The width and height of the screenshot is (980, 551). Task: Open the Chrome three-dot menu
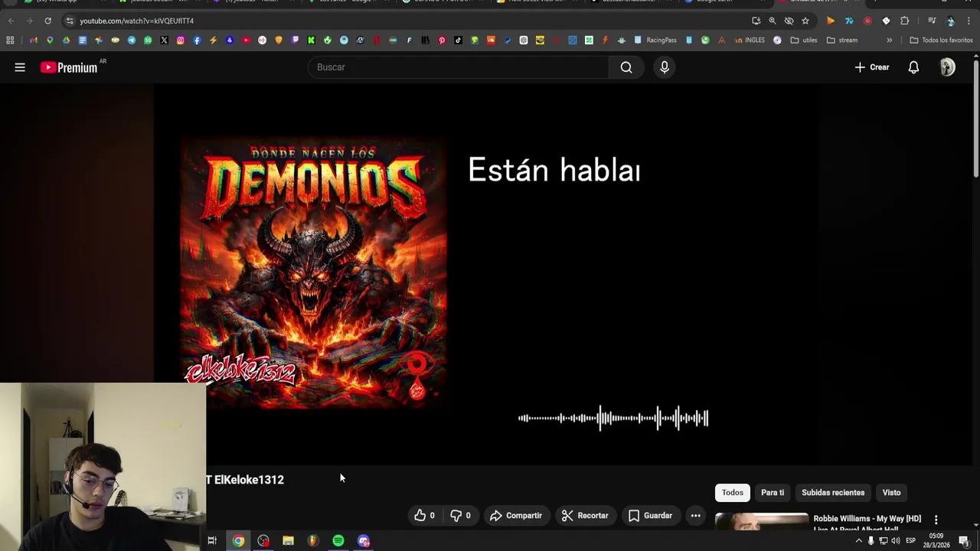(969, 21)
